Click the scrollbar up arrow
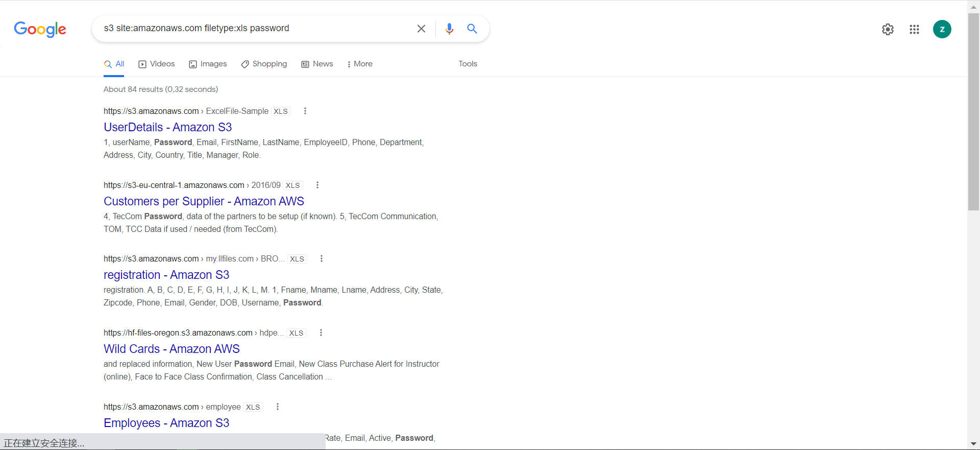 (973, 7)
